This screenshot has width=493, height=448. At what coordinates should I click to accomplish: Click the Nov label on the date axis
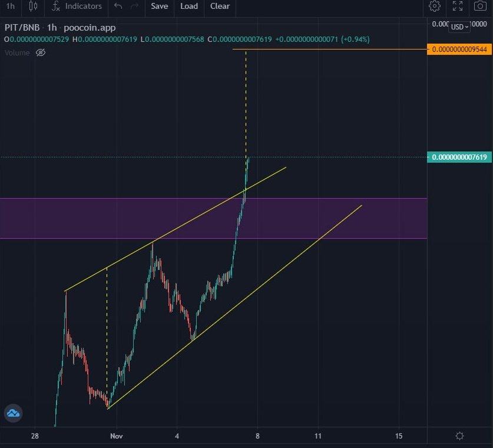pos(116,436)
